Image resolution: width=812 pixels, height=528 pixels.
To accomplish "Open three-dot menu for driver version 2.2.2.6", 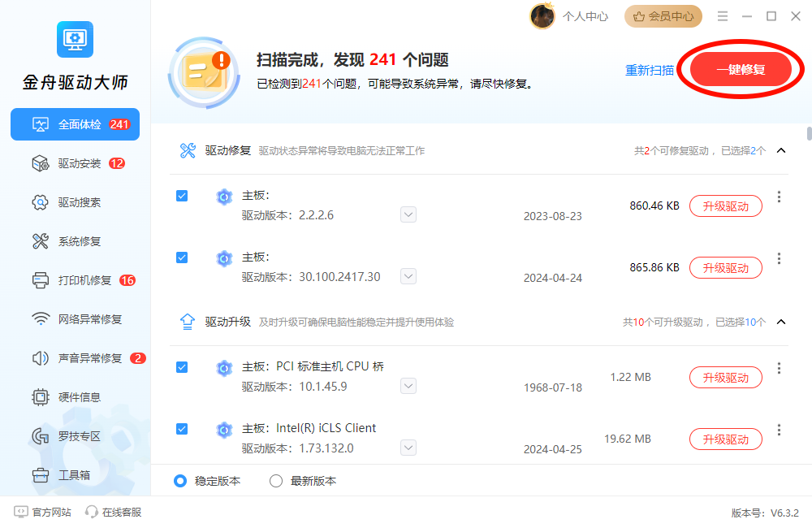I will click(779, 197).
